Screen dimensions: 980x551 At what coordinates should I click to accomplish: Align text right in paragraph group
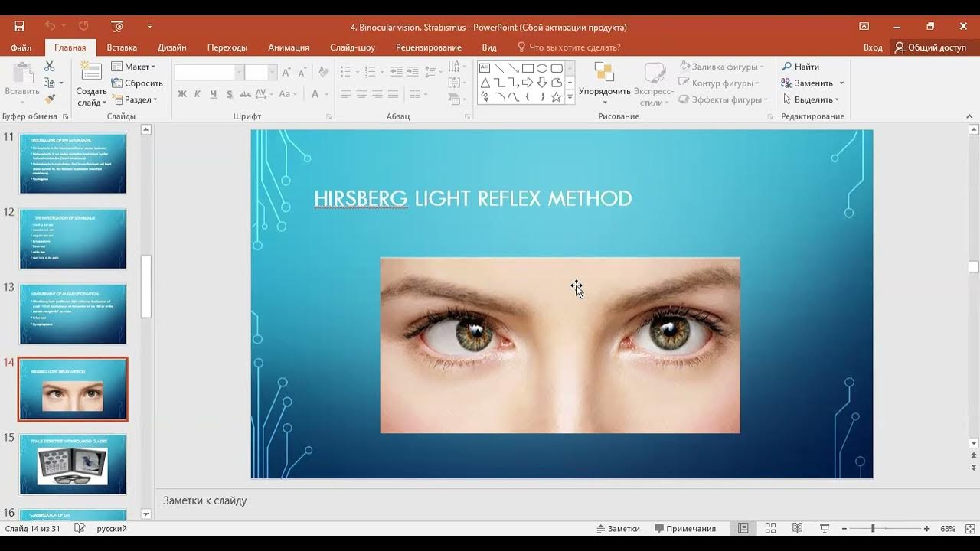click(x=377, y=94)
